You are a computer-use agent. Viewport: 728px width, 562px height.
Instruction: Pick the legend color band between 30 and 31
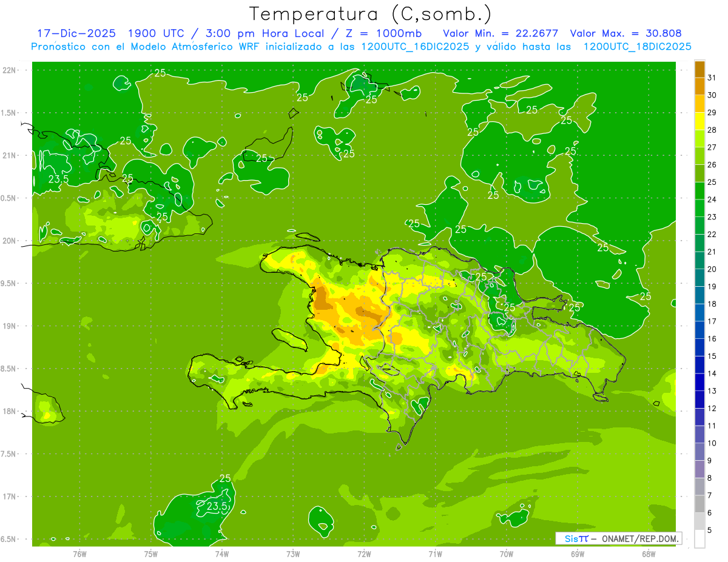pyautogui.click(x=699, y=86)
